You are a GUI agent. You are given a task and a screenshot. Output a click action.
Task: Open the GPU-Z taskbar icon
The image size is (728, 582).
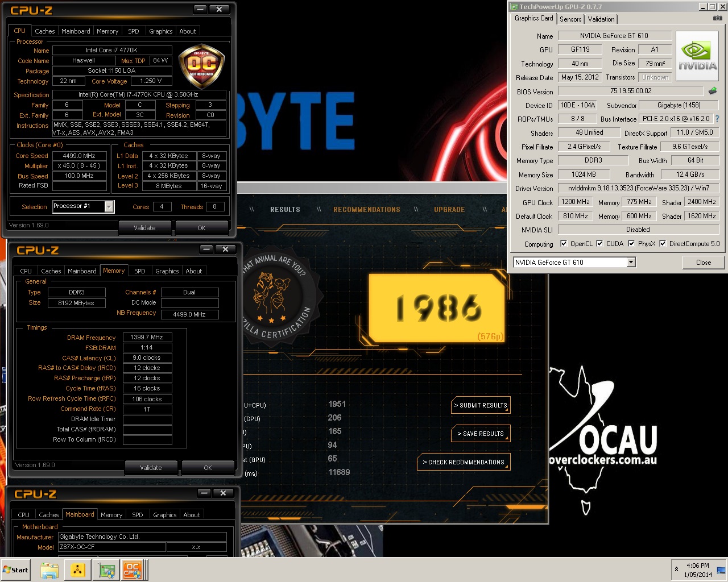(x=106, y=570)
